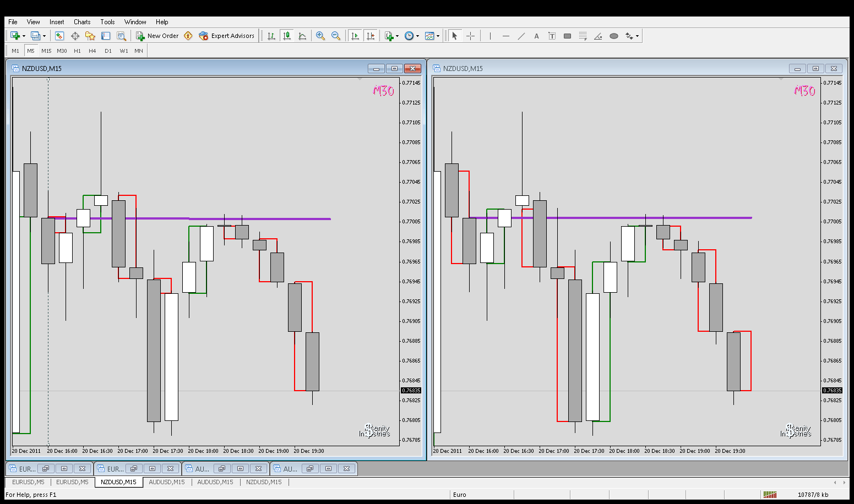Screen dimensions: 854x504
Task: Select the Rectangle drawing tool
Action: point(568,36)
